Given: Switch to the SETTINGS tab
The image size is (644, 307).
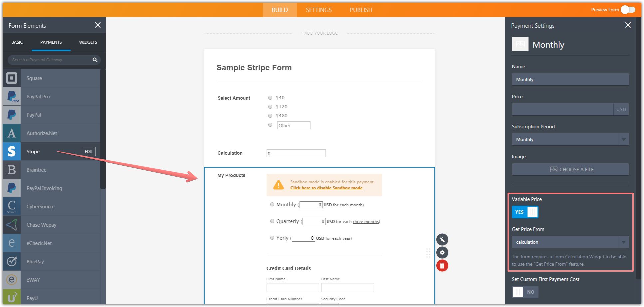Looking at the screenshot, I should pyautogui.click(x=318, y=10).
